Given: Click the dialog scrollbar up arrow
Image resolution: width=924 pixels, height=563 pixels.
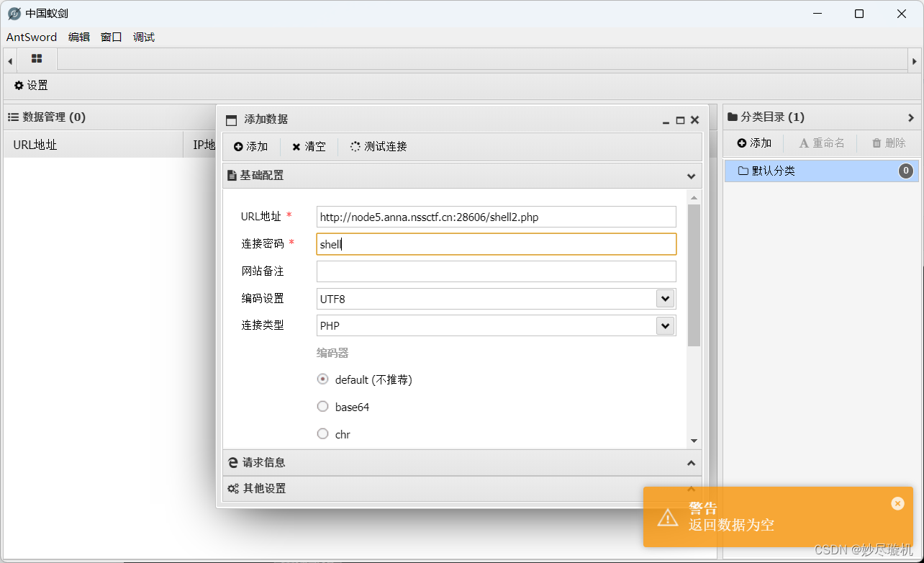Looking at the screenshot, I should (x=694, y=197).
